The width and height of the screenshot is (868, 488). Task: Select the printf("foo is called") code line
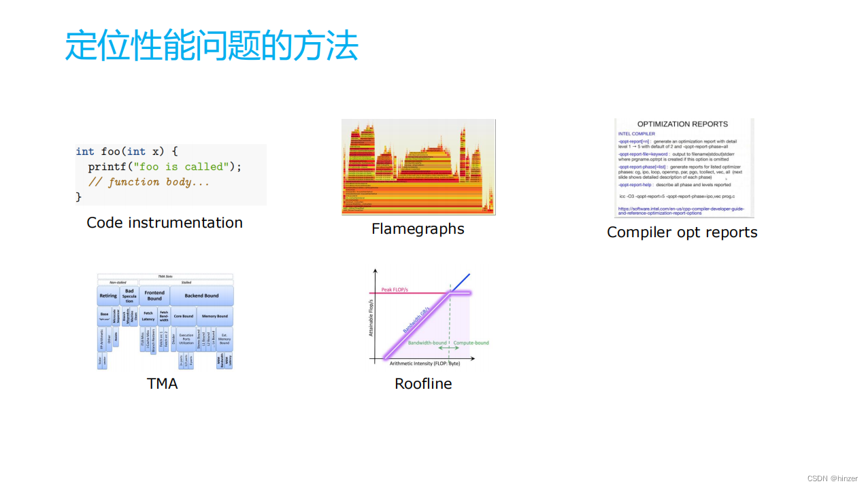point(165,167)
